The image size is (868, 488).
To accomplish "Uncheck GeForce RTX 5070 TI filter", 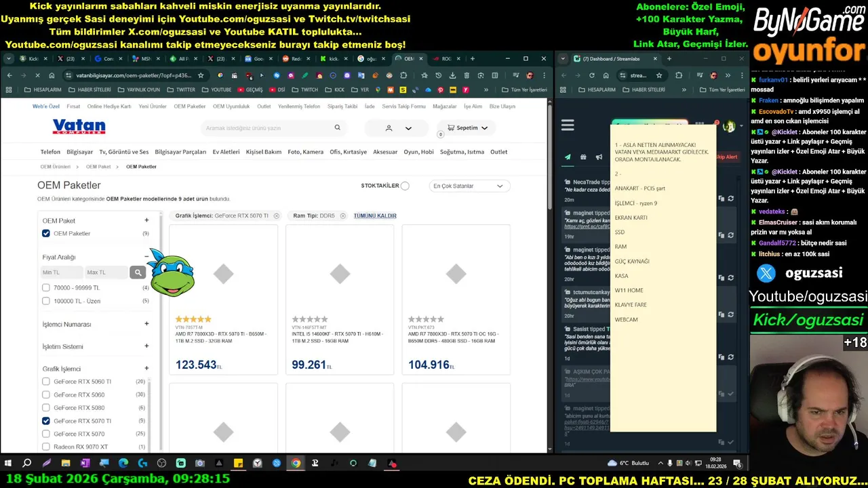I will click(46, 421).
